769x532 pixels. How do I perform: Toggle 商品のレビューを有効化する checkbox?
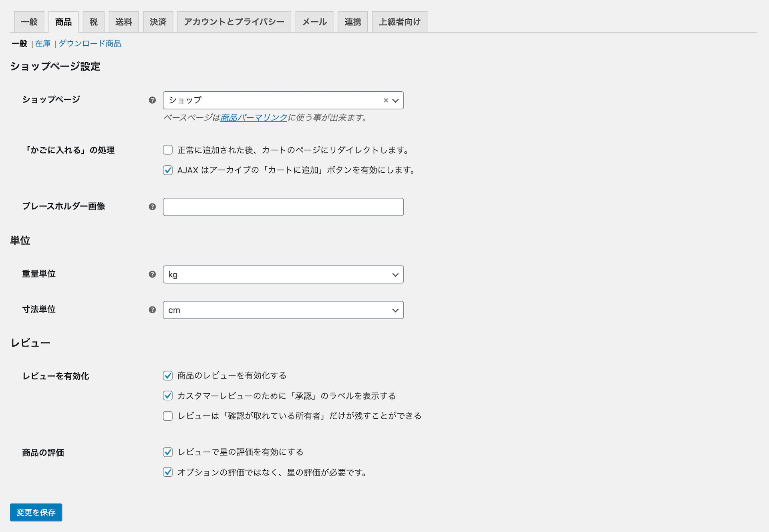(x=168, y=375)
